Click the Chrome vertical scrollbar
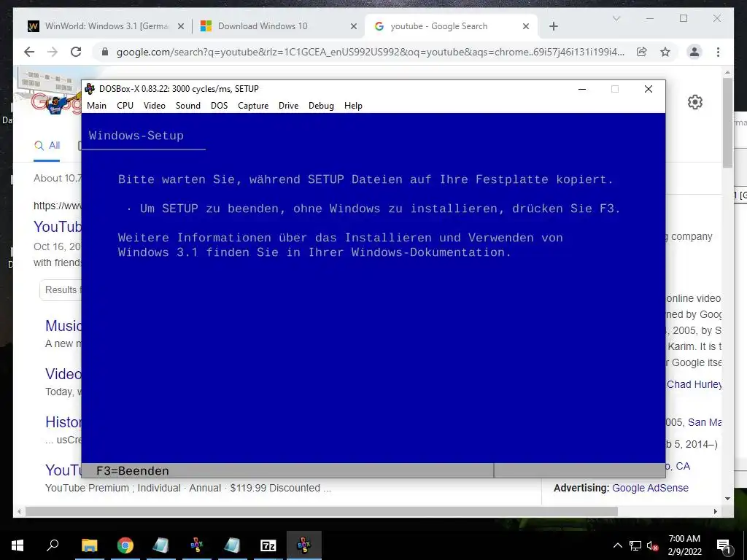This screenshot has height=560, width=747. (x=727, y=123)
